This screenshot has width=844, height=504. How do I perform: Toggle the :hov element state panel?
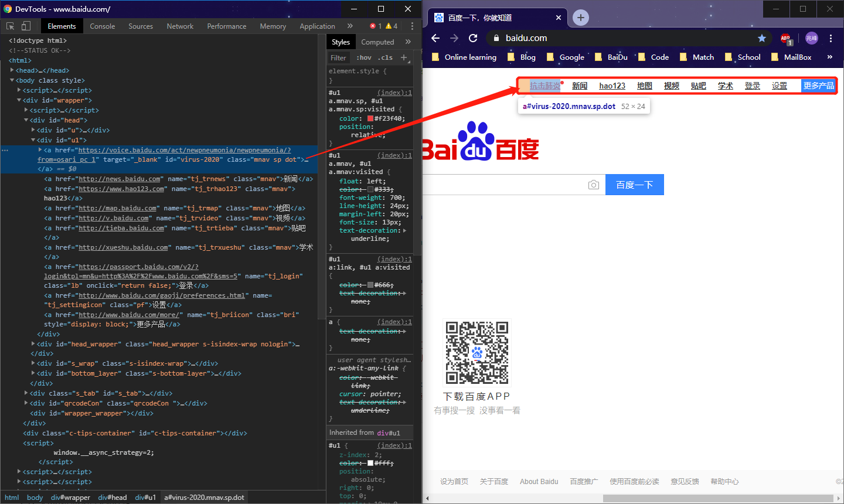(x=364, y=57)
